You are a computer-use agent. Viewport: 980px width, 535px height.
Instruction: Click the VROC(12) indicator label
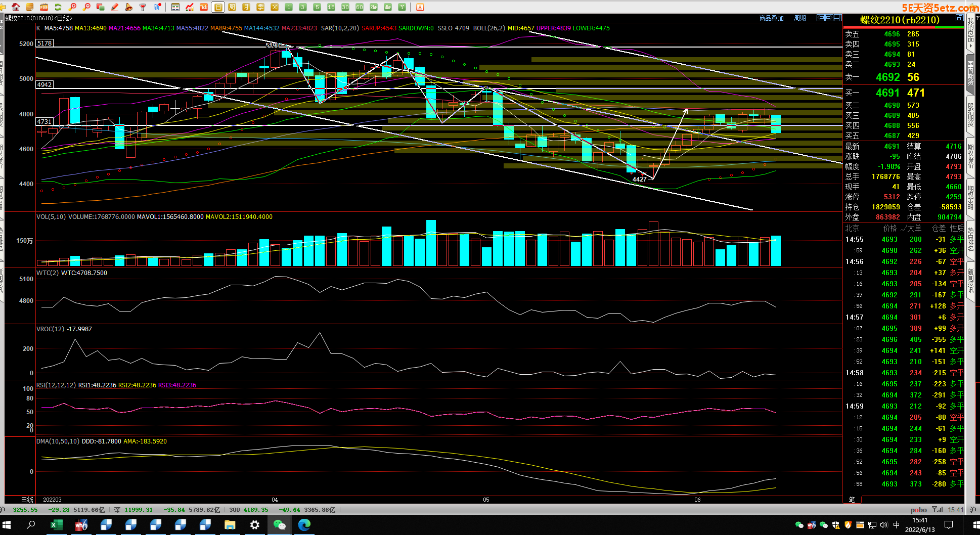click(x=51, y=329)
